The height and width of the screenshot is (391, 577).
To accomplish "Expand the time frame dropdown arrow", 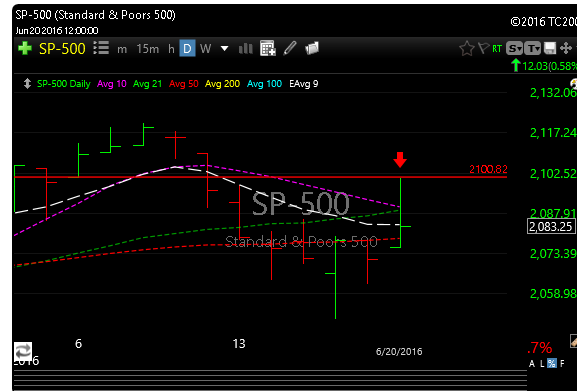I will (224, 49).
